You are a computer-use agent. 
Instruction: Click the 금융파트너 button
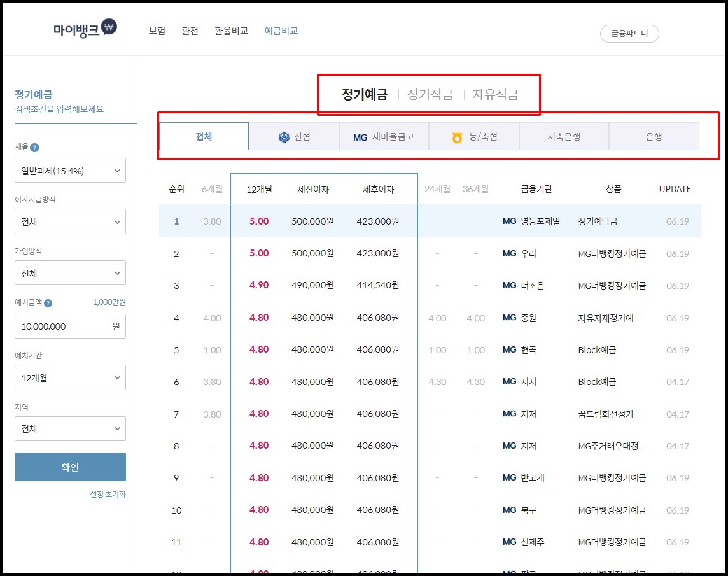pyautogui.click(x=629, y=34)
